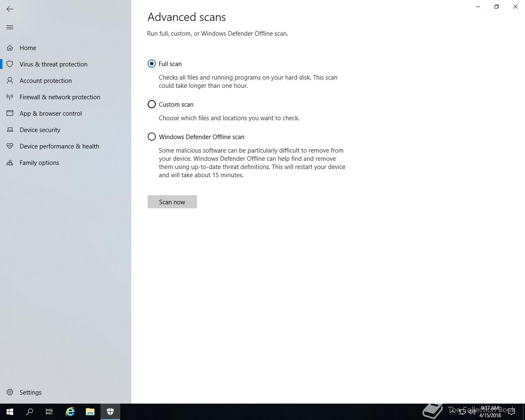This screenshot has height=420, width=525.
Task: Close the Windows Defender Security Center window
Action: (x=516, y=7)
